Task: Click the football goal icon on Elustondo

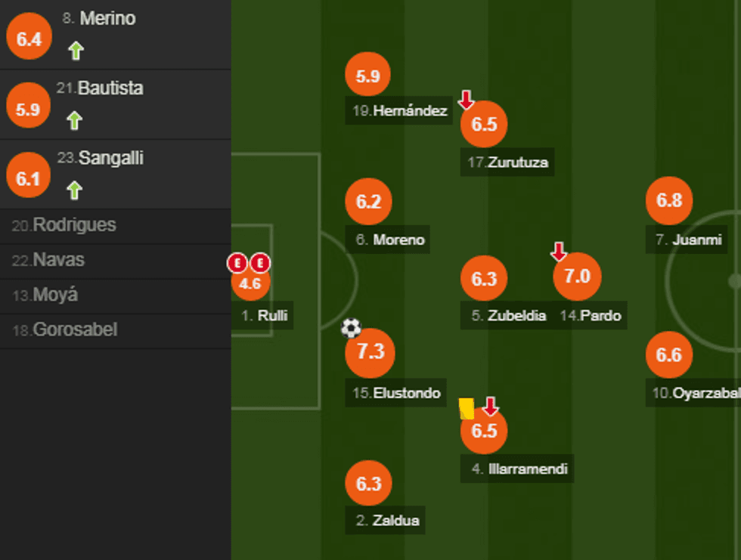Action: 351,328
